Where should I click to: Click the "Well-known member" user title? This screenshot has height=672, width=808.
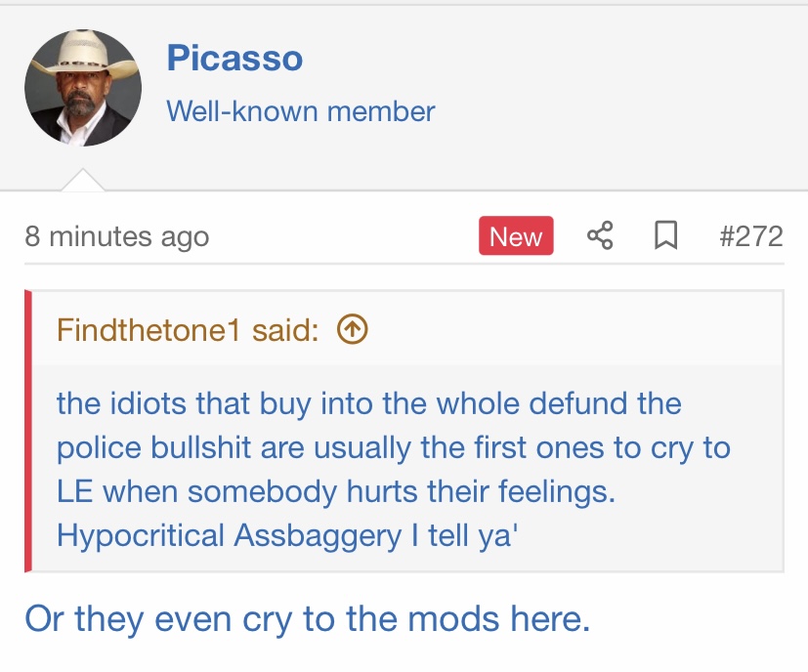[x=300, y=111]
